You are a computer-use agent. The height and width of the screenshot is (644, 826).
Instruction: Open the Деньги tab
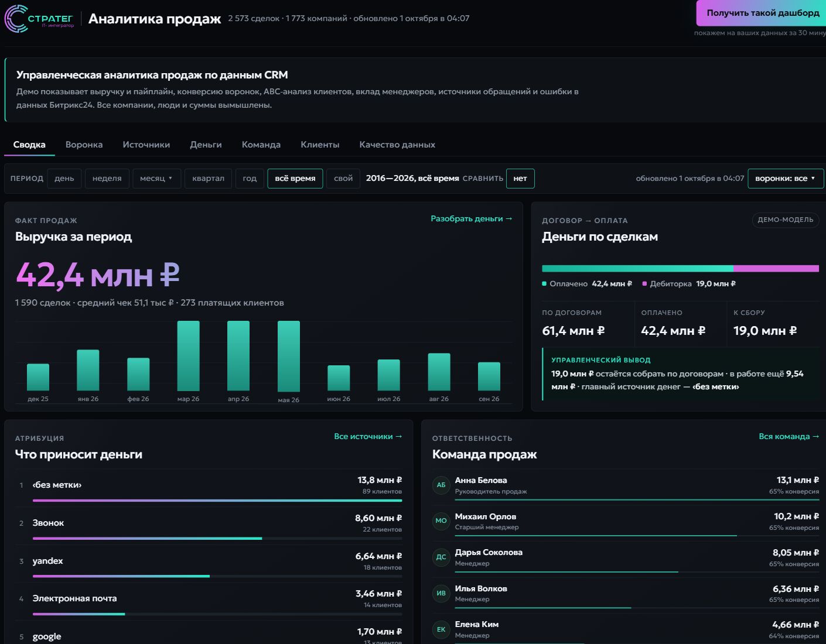coord(206,145)
